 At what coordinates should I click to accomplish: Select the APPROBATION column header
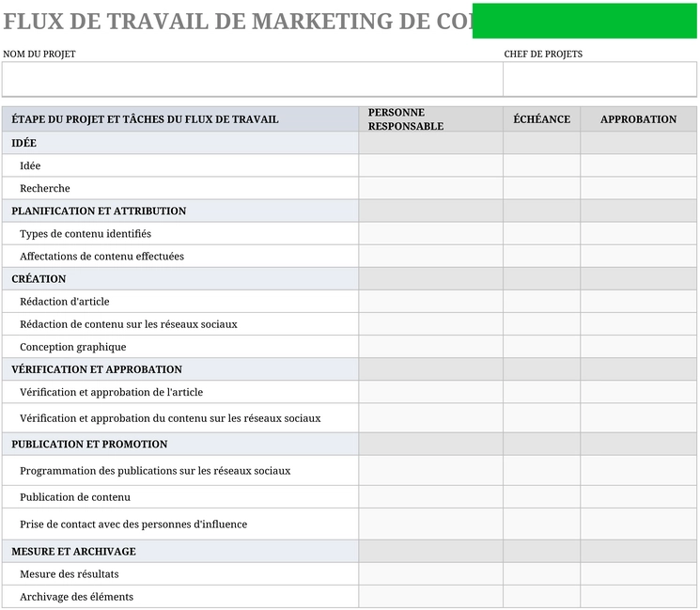[638, 119]
